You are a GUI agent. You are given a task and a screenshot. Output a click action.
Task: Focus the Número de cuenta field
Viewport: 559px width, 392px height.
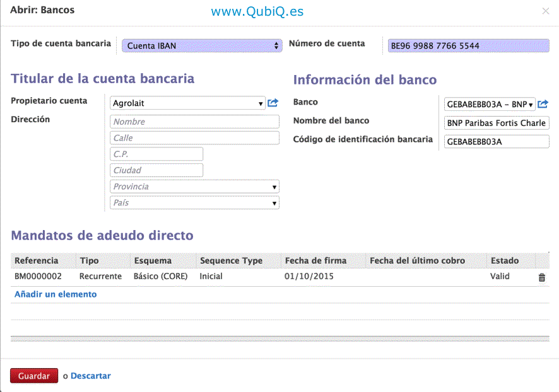[468, 46]
